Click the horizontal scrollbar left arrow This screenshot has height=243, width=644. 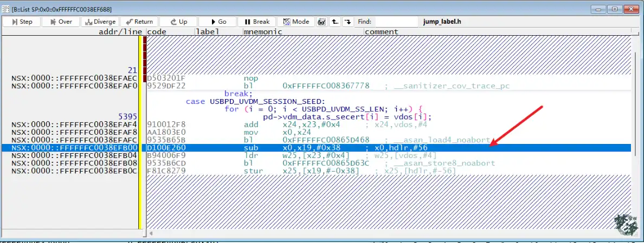click(x=151, y=233)
